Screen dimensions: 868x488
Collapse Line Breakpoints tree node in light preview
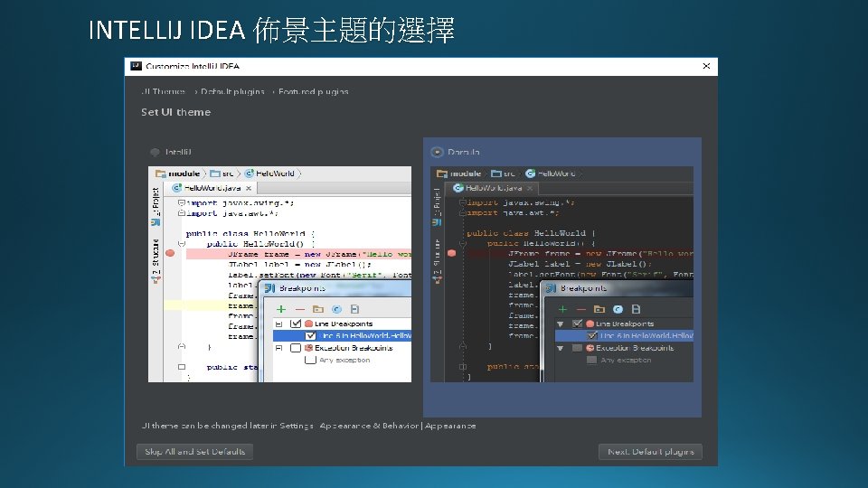pos(279,324)
